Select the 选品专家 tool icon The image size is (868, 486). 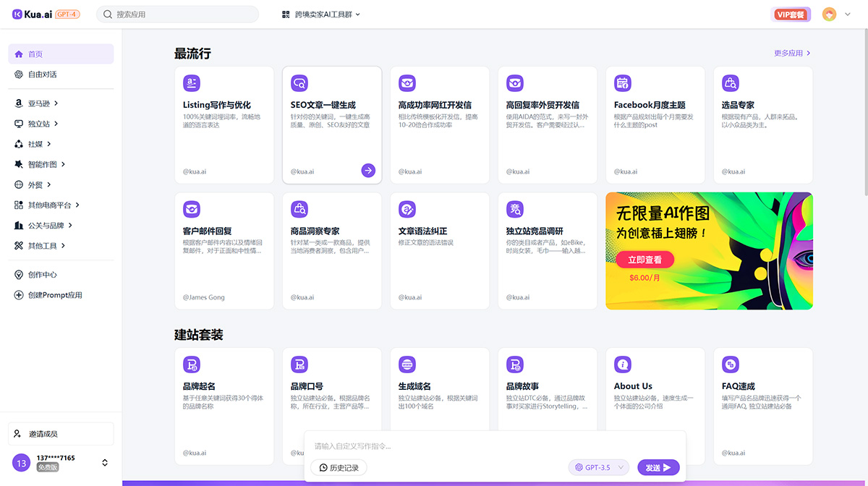730,83
